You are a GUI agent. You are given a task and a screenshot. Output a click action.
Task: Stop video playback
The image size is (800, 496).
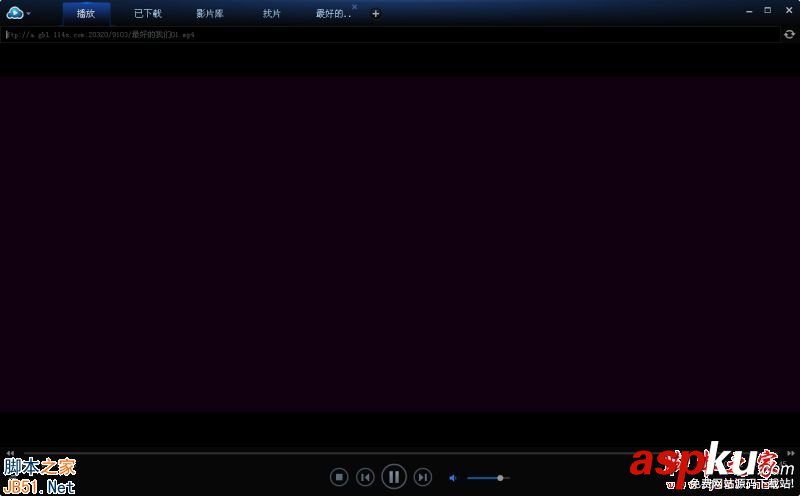pos(339,477)
